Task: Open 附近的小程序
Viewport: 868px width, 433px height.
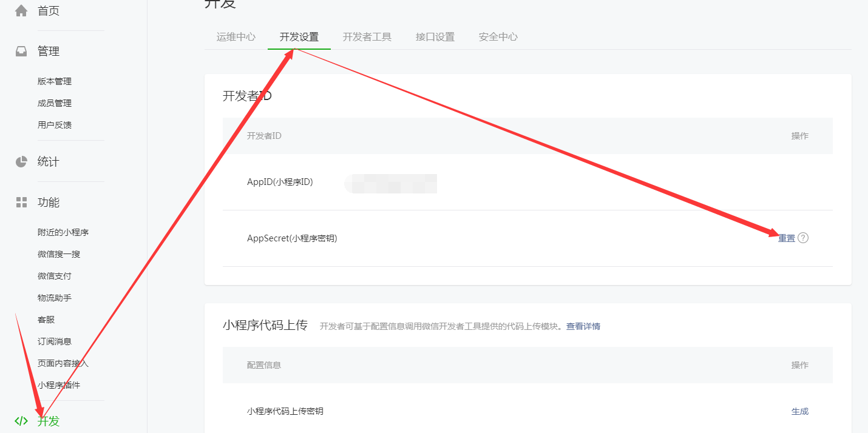Action: pyautogui.click(x=63, y=232)
